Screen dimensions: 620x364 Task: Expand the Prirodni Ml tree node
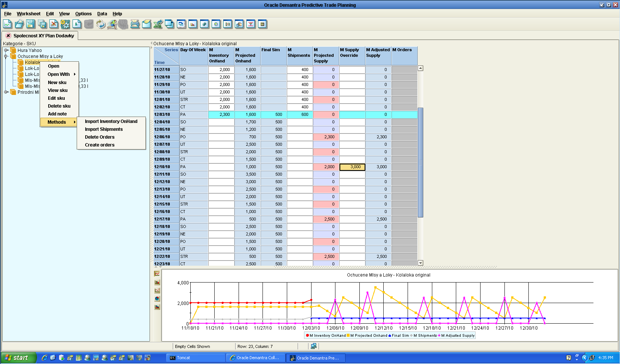tap(6, 92)
